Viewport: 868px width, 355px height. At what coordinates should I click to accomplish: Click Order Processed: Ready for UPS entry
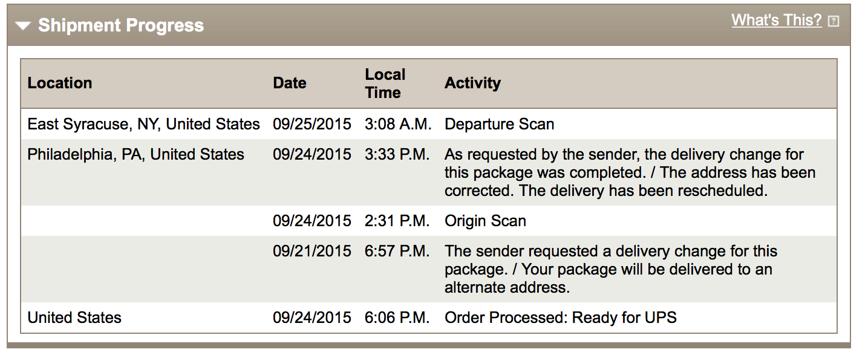point(560,318)
